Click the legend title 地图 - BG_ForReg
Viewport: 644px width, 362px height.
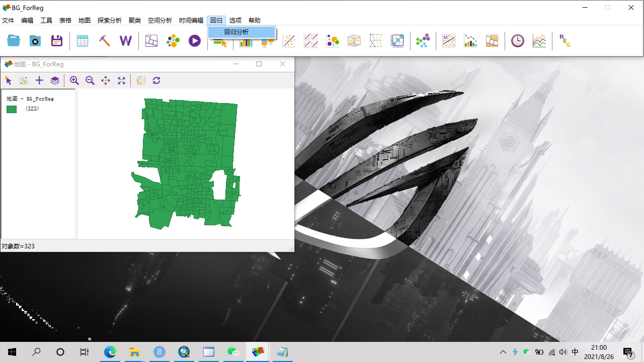tap(30, 99)
